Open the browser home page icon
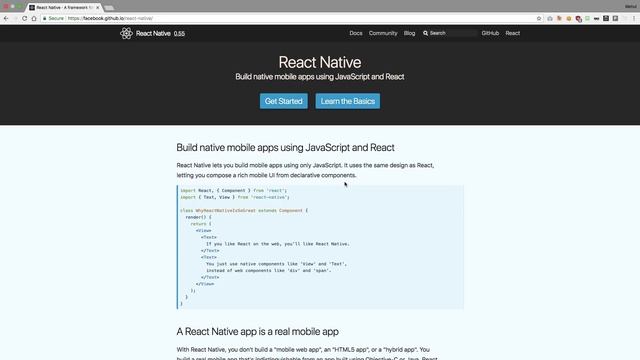 tap(34, 18)
